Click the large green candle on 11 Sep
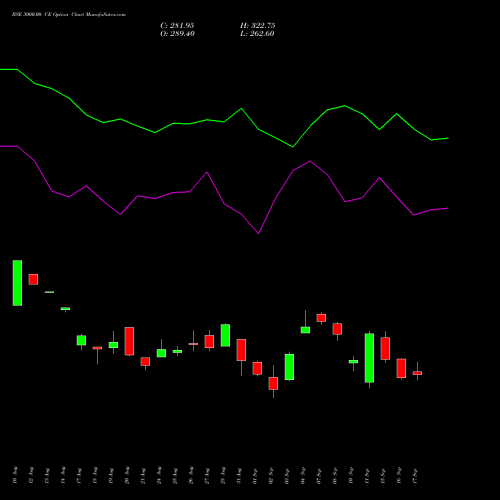Viewport: 500px width, 500px height. point(369,358)
